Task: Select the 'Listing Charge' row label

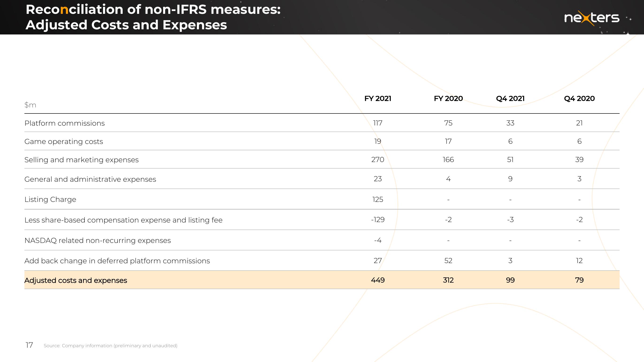Action: tap(50, 199)
